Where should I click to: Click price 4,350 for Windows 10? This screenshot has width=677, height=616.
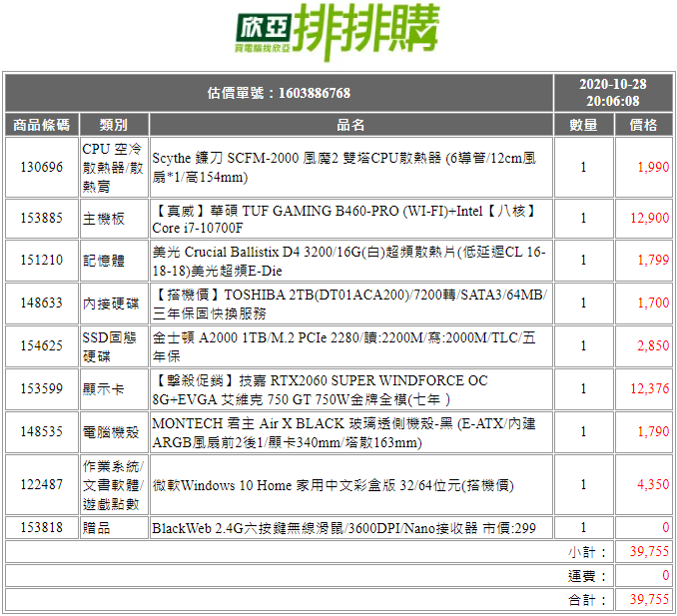pos(653,485)
